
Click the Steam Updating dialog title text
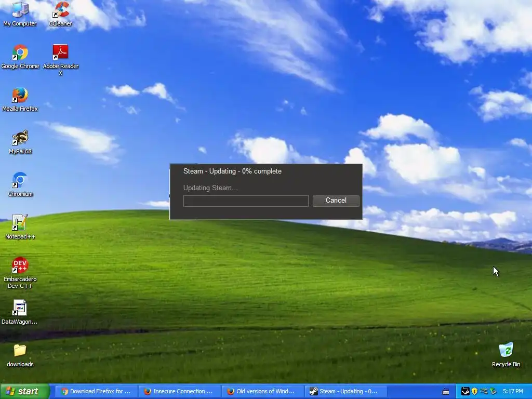point(232,171)
